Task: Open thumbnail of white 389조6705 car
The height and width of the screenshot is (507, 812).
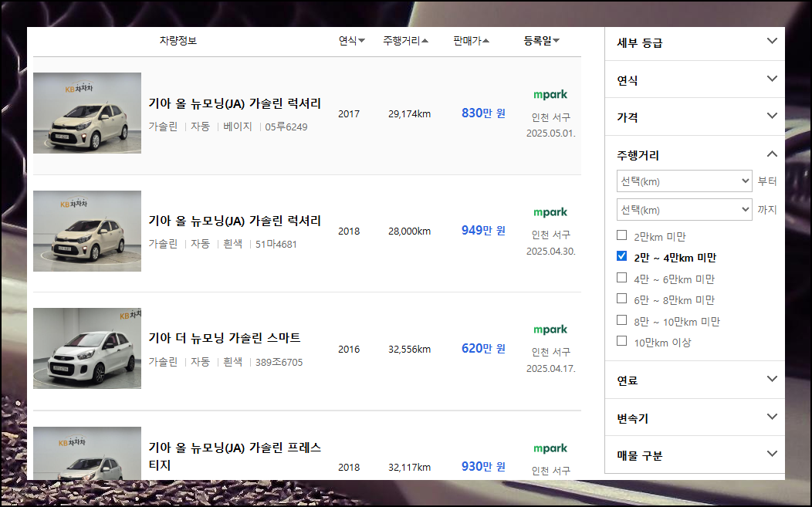Action: (87, 349)
